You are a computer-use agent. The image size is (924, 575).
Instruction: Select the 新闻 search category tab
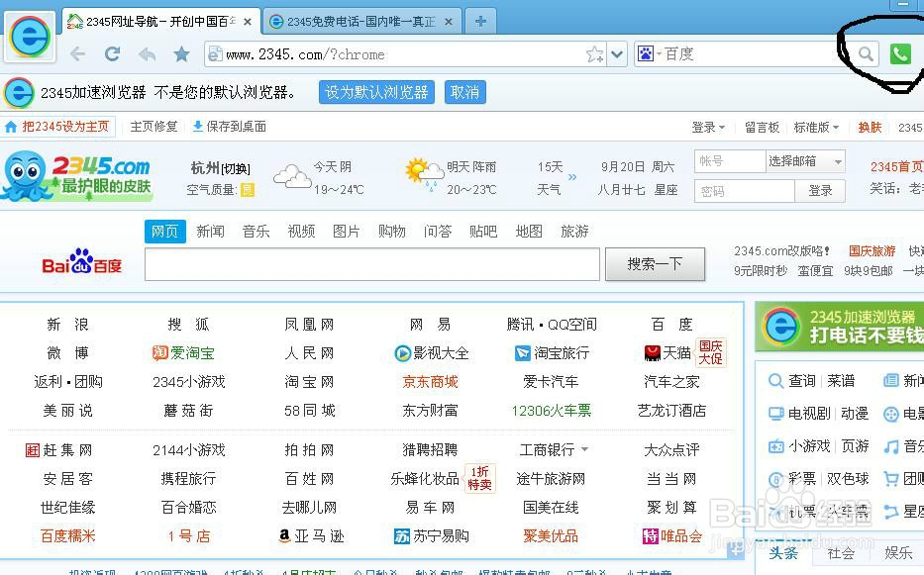[x=209, y=231]
